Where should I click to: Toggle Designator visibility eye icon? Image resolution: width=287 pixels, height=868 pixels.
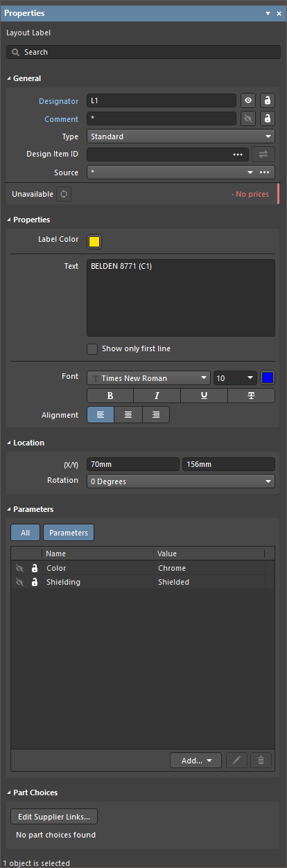coord(248,100)
